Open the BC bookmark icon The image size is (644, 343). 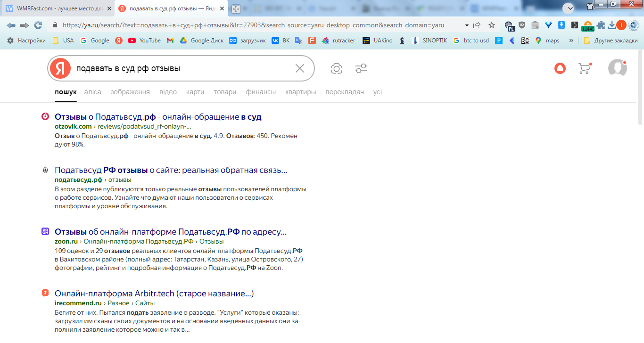[525, 41]
